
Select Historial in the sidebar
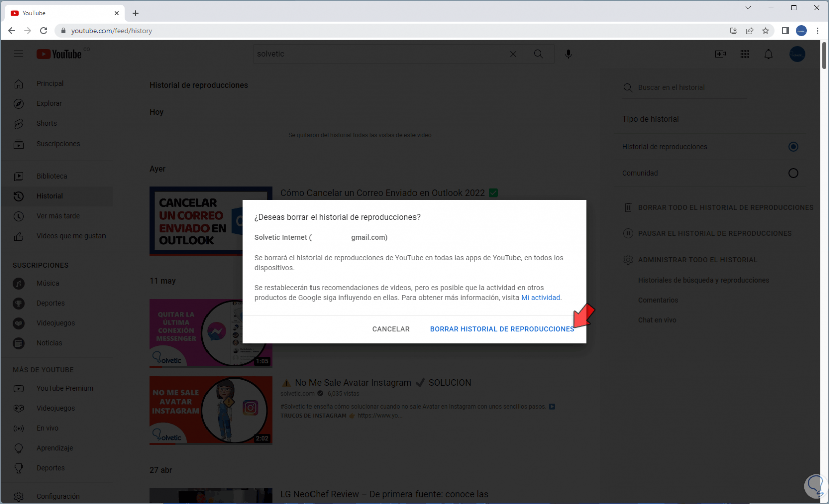(x=56, y=196)
